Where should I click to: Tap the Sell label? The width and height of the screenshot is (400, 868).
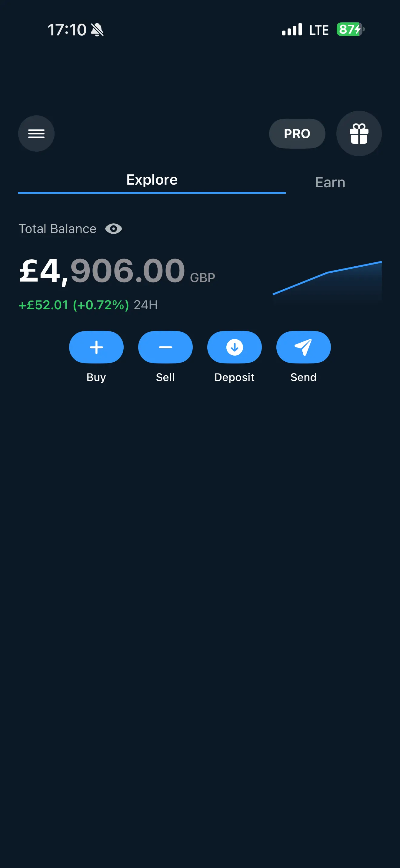(165, 377)
